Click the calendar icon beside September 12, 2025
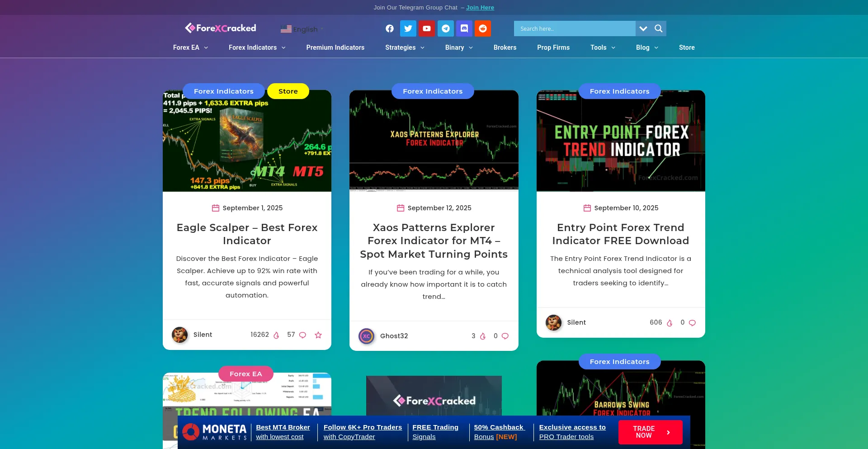This screenshot has height=449, width=868. pyautogui.click(x=401, y=208)
